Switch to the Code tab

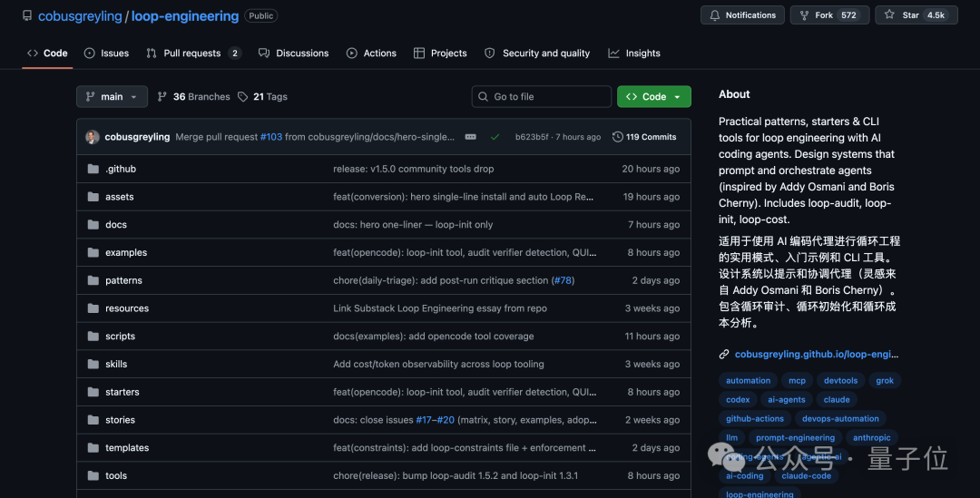[x=47, y=54]
